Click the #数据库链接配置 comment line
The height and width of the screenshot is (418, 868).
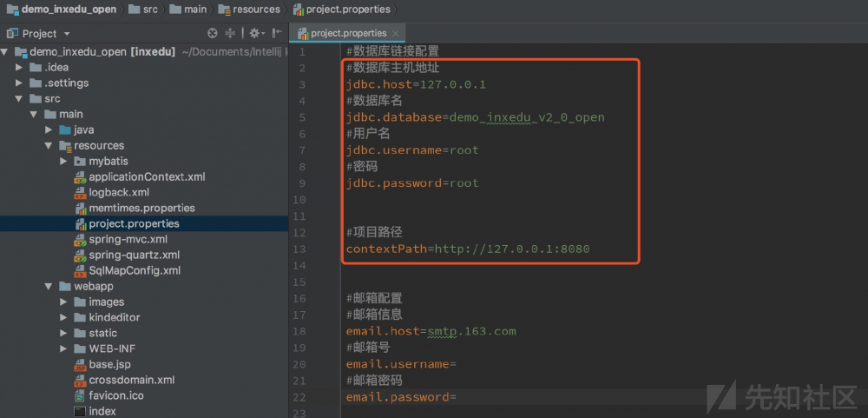(x=392, y=51)
